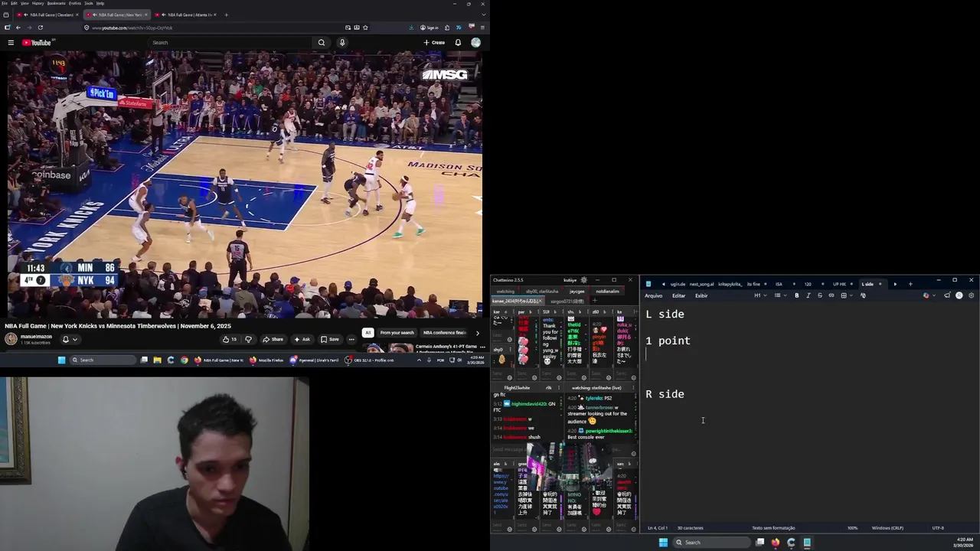This screenshot has width=980, height=551.
Task: Open H1 heading dropdown in Notepad
Action: tap(759, 295)
